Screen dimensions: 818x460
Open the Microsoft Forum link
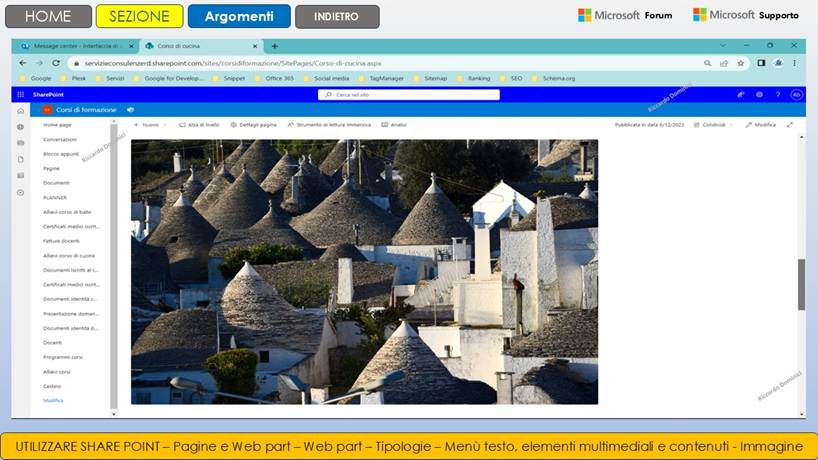[625, 16]
